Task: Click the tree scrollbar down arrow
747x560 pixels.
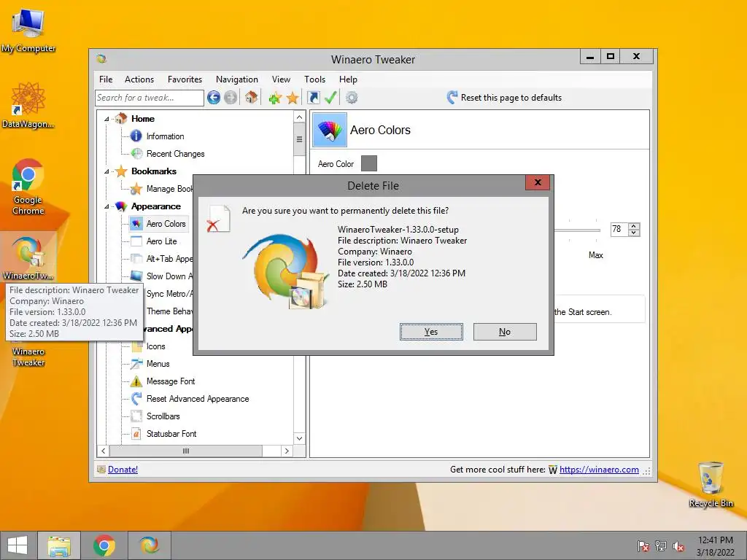Action: coord(299,438)
